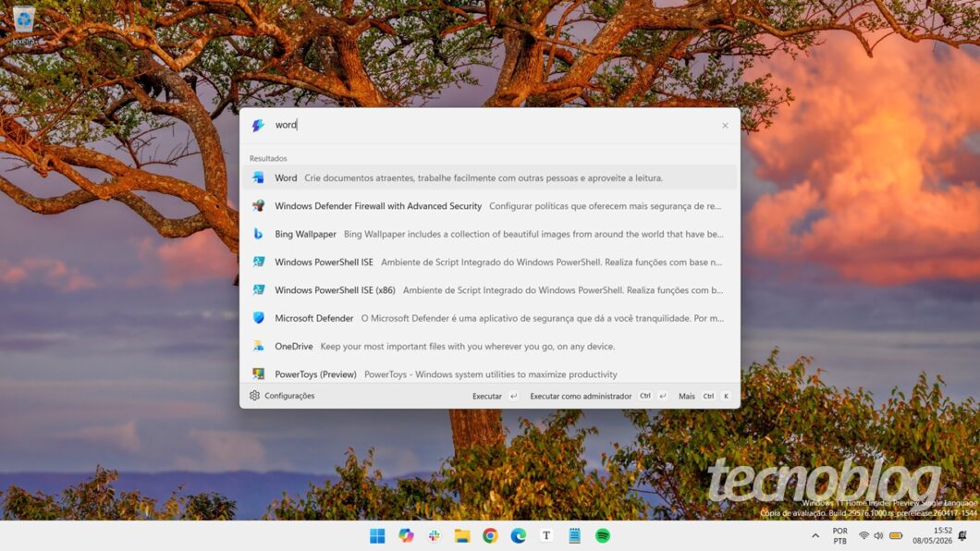The width and height of the screenshot is (980, 551).
Task: Click the PowerToys (Preview) icon
Action: [x=258, y=373]
